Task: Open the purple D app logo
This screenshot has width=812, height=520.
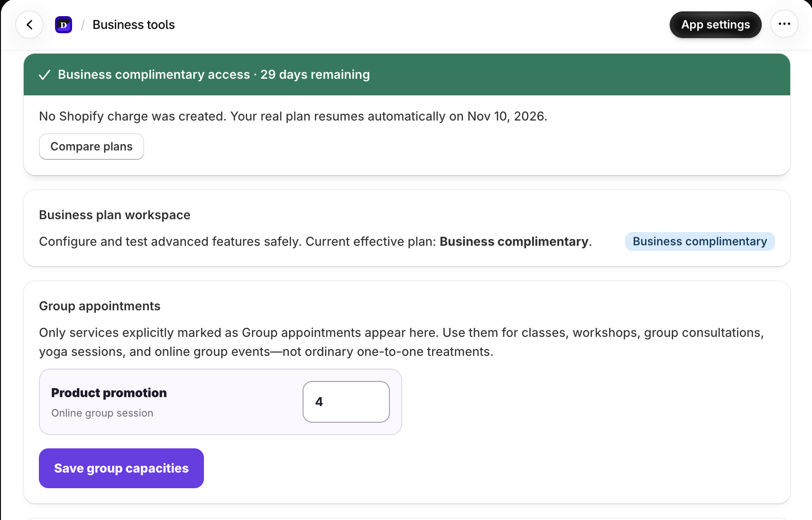Action: point(64,25)
